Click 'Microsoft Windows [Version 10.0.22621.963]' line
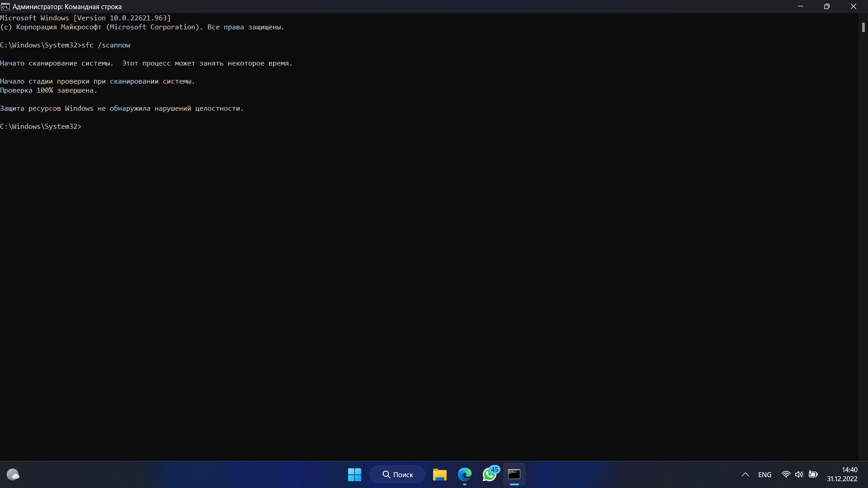 coord(85,18)
